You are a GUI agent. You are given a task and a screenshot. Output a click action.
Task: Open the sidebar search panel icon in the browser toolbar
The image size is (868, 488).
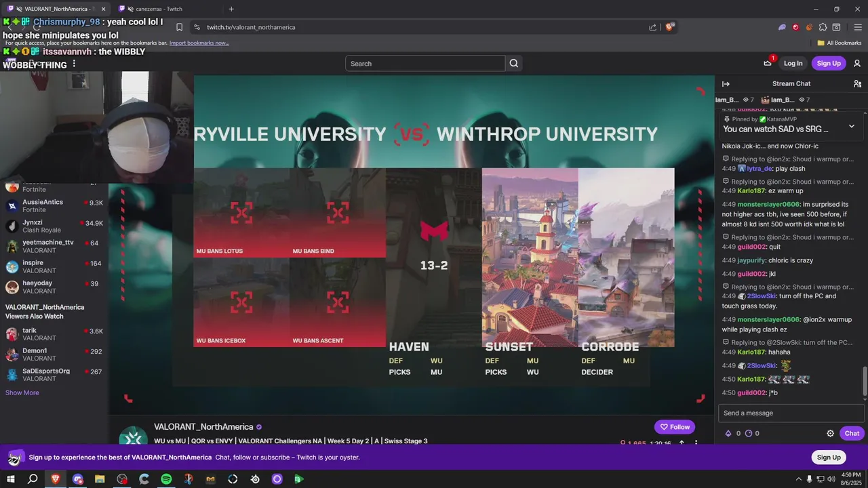pos(837,27)
